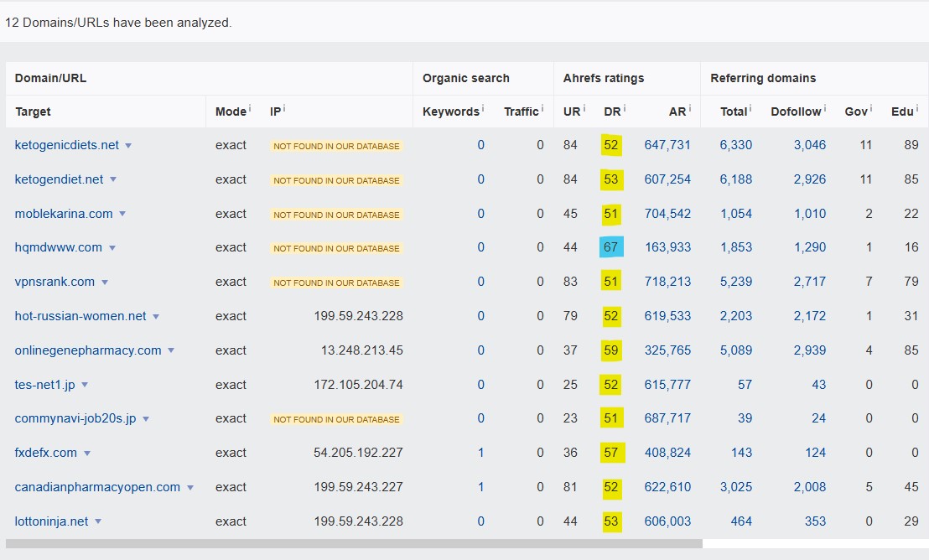Show the Keywords column info tooltip icon
Image resolution: width=929 pixels, height=560 pixels.
(x=483, y=108)
